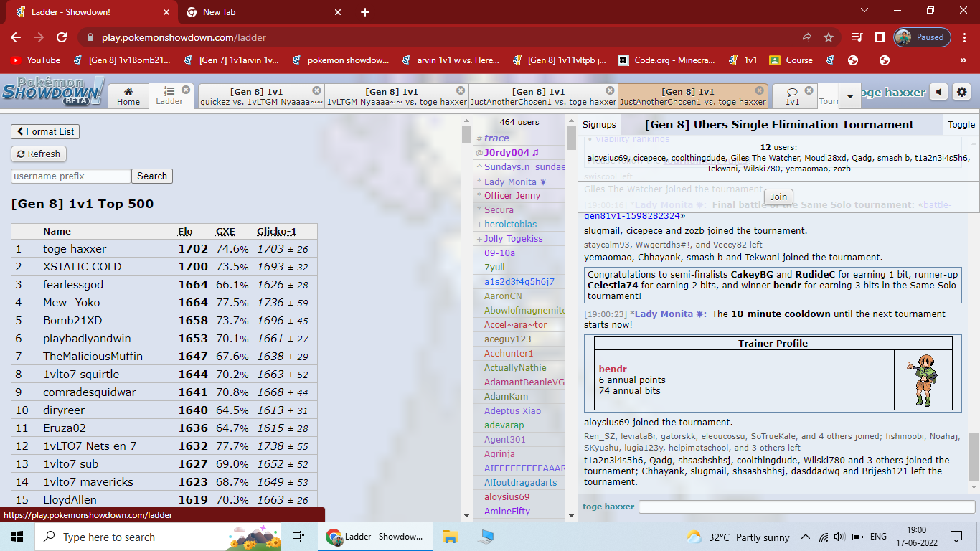Join the Ubers tournament
Viewport: 980px width, 551px height.
(778, 197)
